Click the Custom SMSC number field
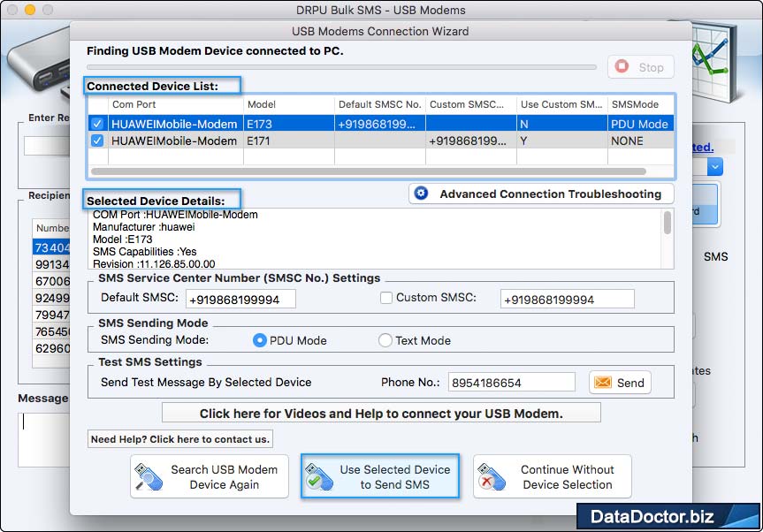The width and height of the screenshot is (763, 532). tap(568, 299)
